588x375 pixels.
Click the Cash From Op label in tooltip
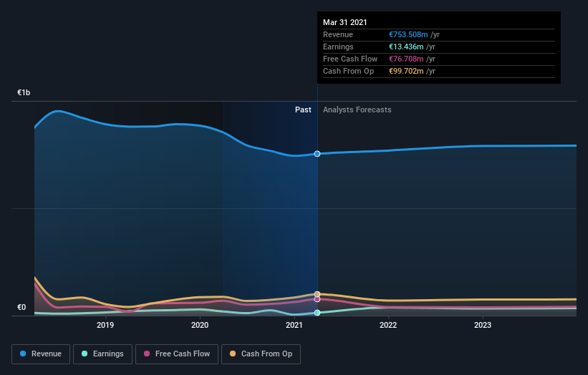(x=348, y=71)
